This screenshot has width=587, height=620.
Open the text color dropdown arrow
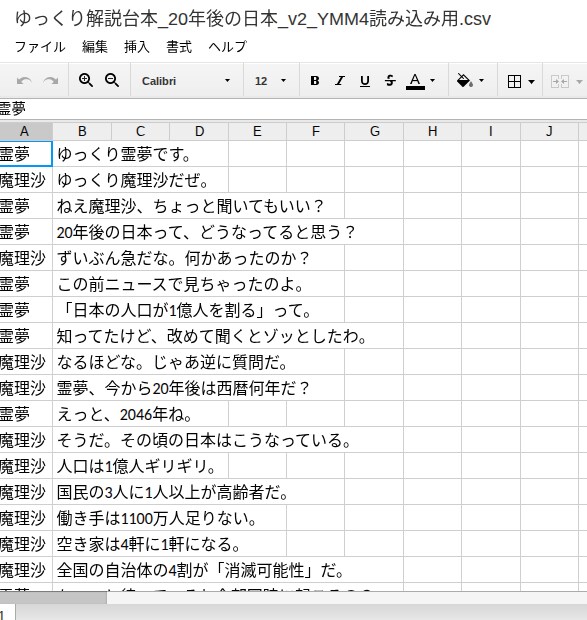click(432, 81)
